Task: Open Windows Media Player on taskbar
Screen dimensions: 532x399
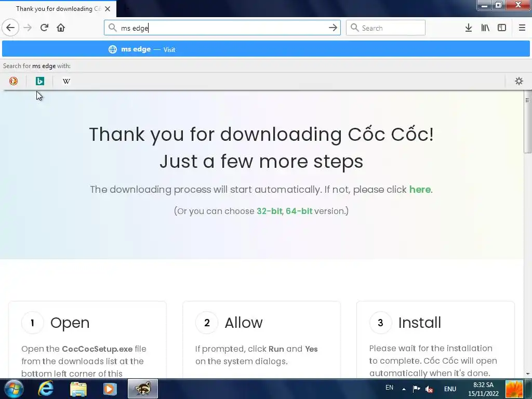Action: pos(110,389)
